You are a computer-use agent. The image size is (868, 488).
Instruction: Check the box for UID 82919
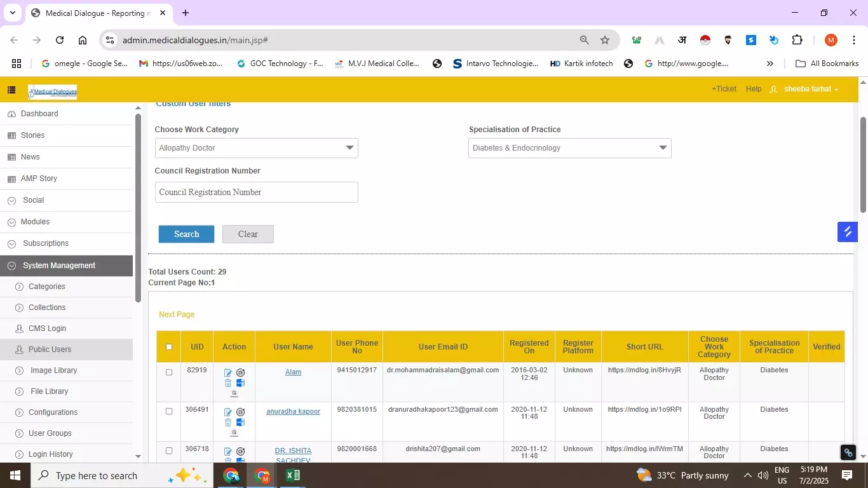pyautogui.click(x=169, y=372)
